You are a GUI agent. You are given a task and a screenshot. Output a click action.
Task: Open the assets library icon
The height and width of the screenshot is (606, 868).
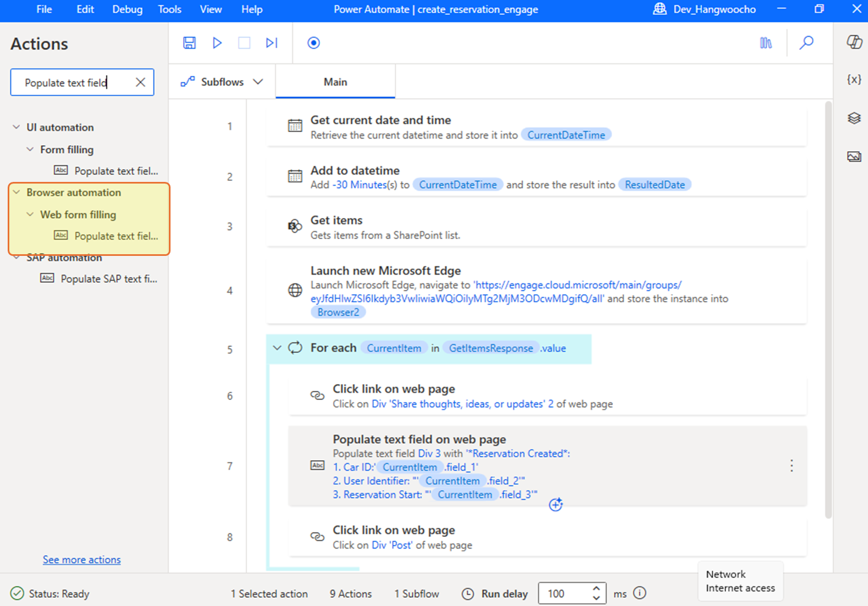point(766,43)
